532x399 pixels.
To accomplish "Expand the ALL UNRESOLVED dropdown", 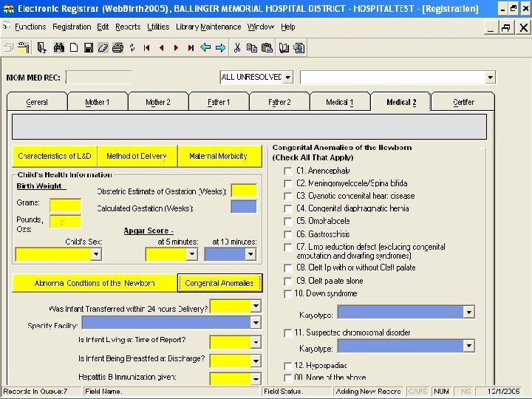I will point(287,78).
